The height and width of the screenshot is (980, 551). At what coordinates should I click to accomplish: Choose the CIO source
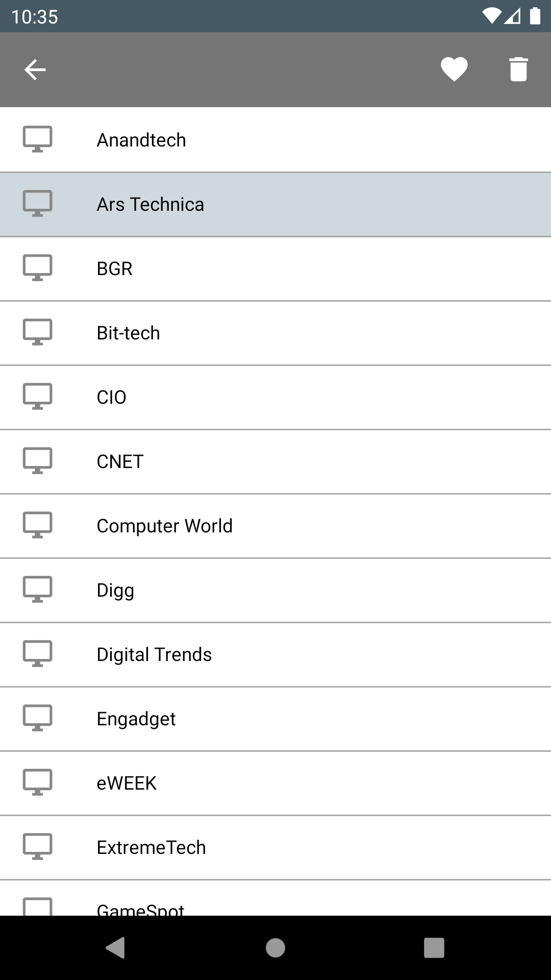pyautogui.click(x=275, y=397)
